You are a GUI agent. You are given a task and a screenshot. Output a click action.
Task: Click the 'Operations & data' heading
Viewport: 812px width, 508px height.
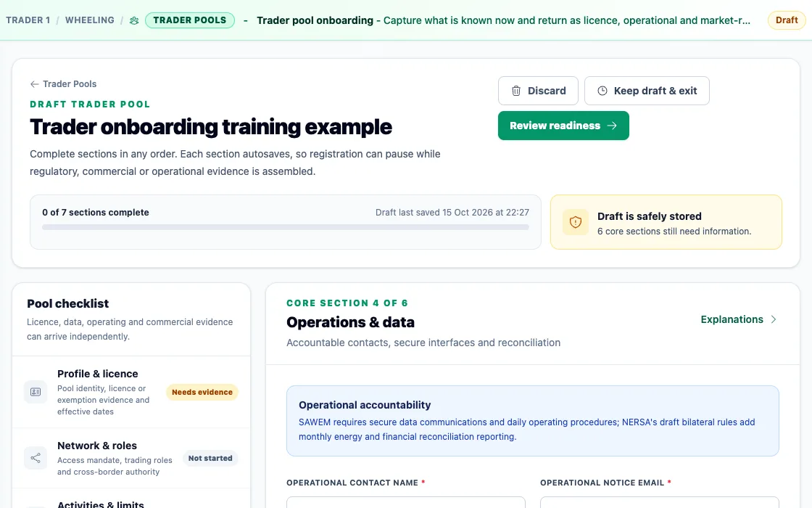[351, 322]
